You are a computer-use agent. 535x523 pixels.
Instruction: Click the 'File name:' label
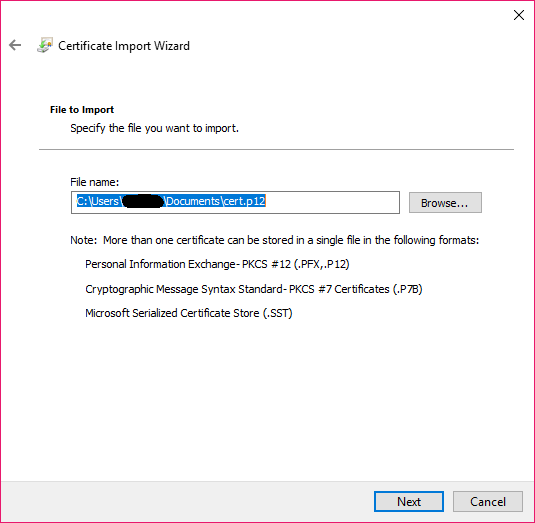[x=95, y=182]
